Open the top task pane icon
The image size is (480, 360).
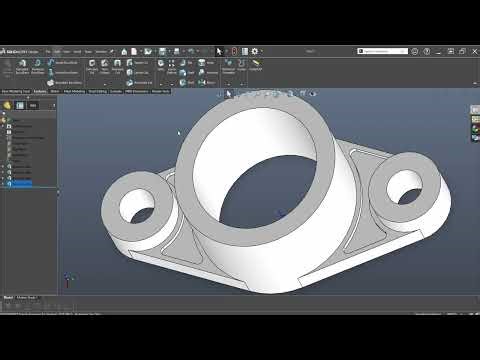(x=475, y=109)
